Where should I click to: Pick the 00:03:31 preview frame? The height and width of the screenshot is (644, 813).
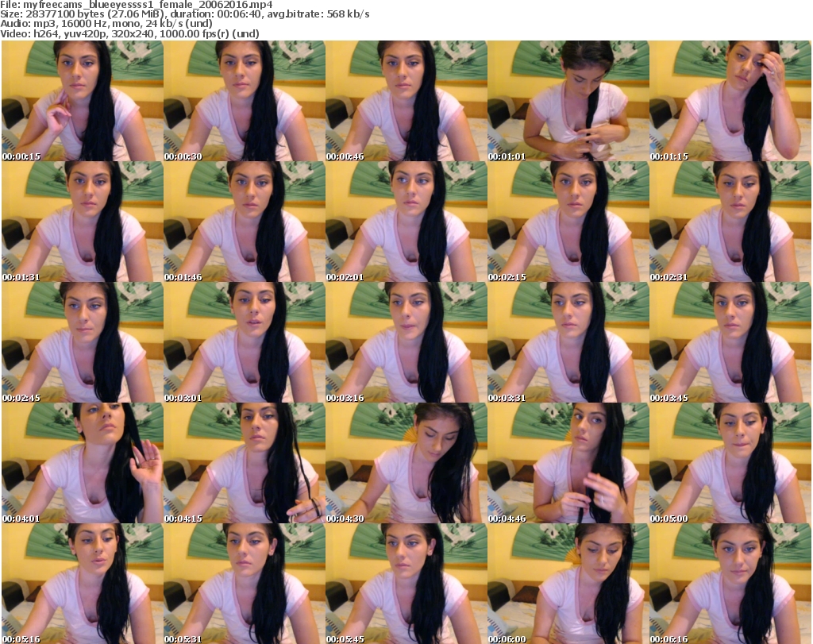[568, 343]
